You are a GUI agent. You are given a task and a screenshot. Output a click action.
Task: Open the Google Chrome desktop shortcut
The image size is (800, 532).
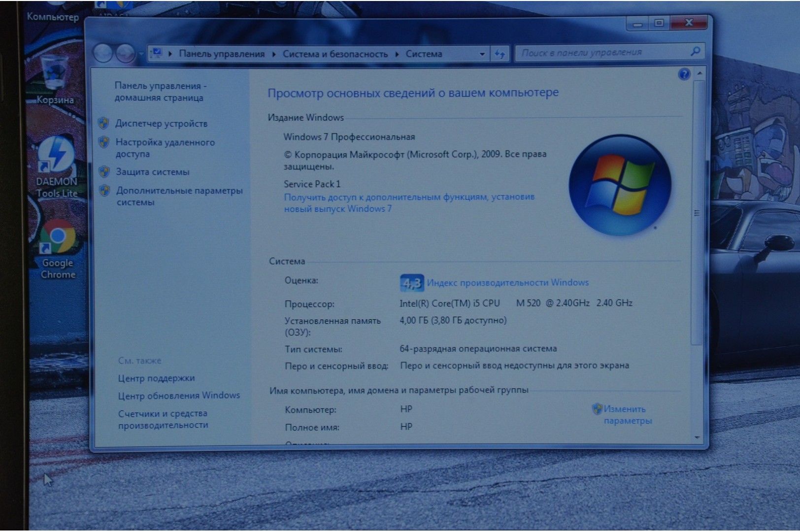pos(58,239)
